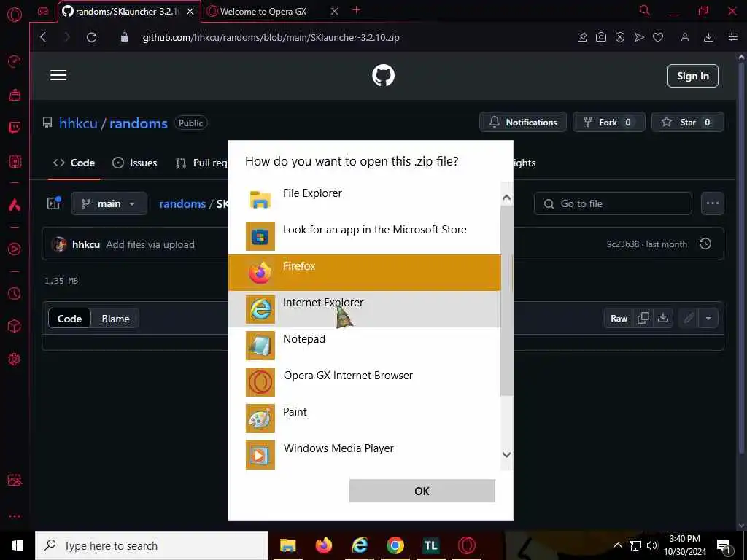
Task: Reload the GitHub page
Action: coord(91,37)
